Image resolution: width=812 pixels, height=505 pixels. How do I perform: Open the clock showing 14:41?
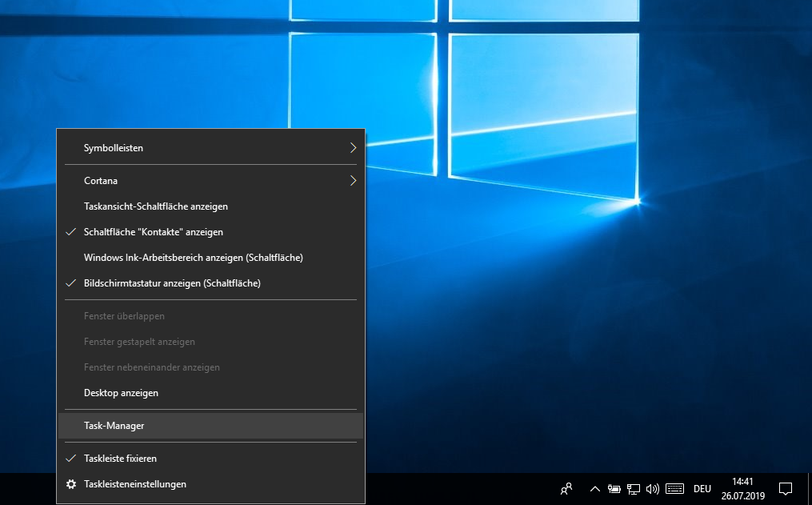[x=742, y=488]
